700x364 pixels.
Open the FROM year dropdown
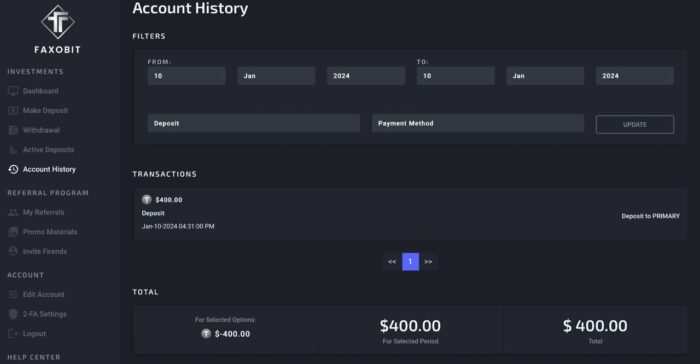[x=366, y=76]
